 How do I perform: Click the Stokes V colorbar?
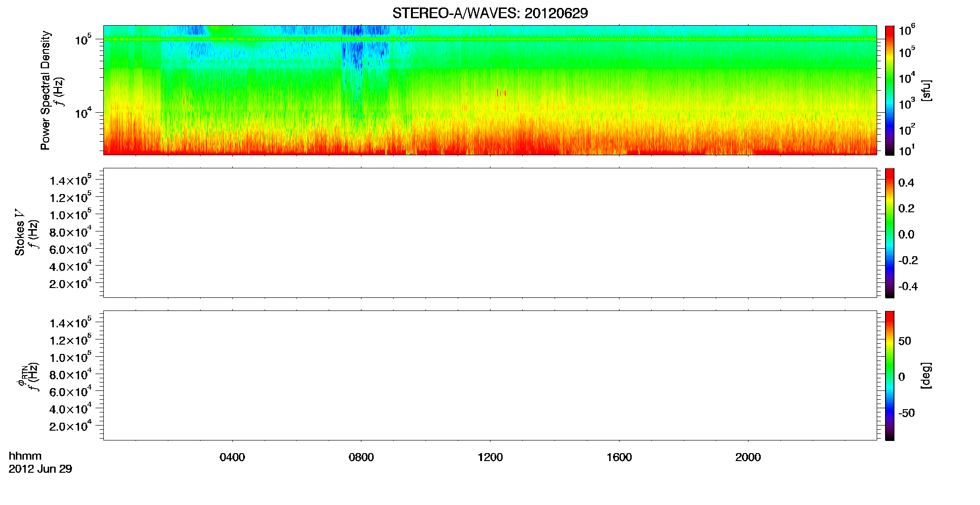tap(890, 233)
